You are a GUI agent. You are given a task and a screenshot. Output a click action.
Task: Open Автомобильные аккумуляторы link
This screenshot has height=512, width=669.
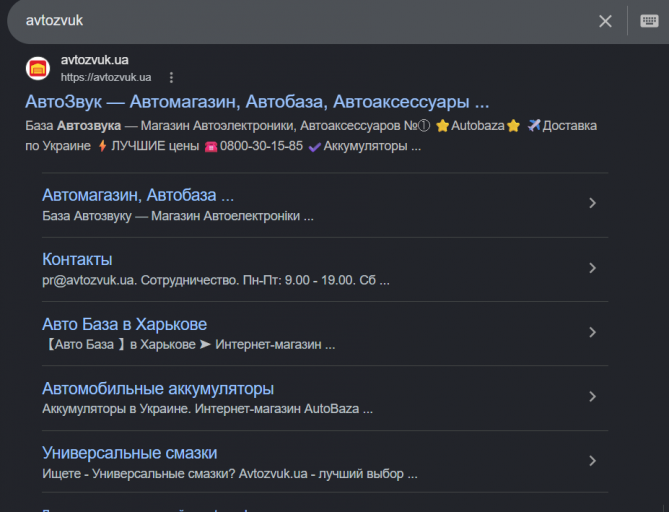(158, 389)
